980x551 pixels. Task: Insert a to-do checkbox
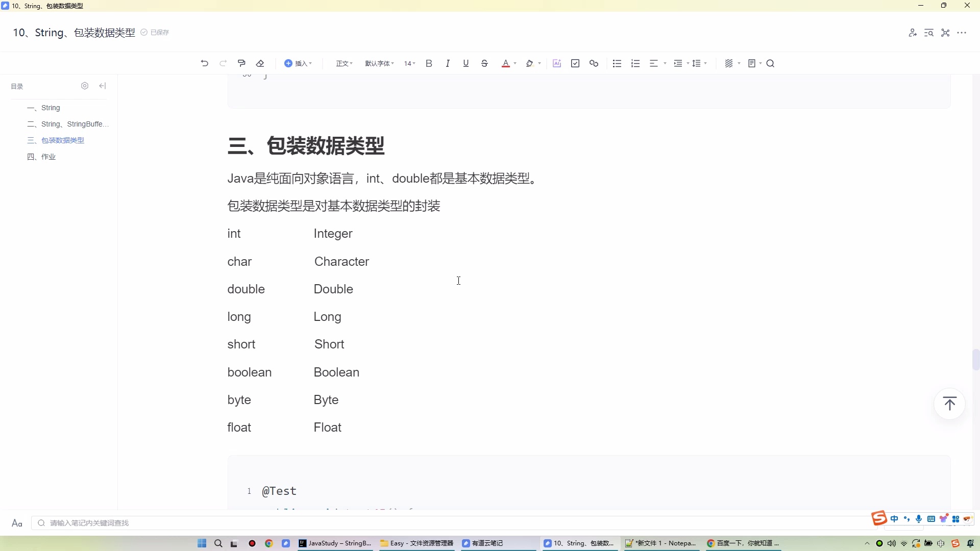point(575,63)
